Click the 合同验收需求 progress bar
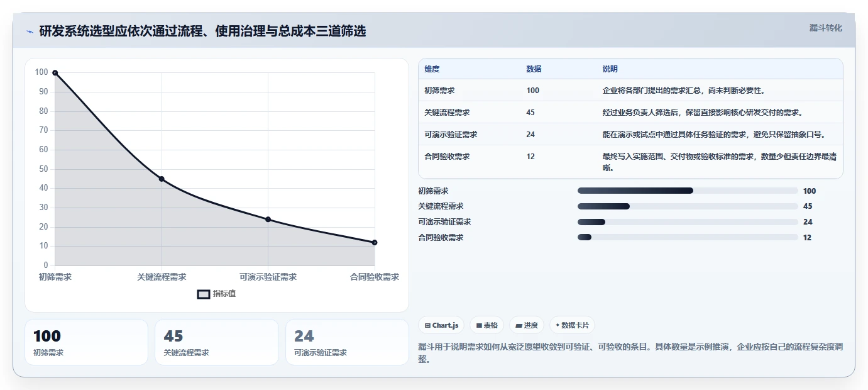Image resolution: width=868 pixels, height=390 pixels. coord(688,237)
